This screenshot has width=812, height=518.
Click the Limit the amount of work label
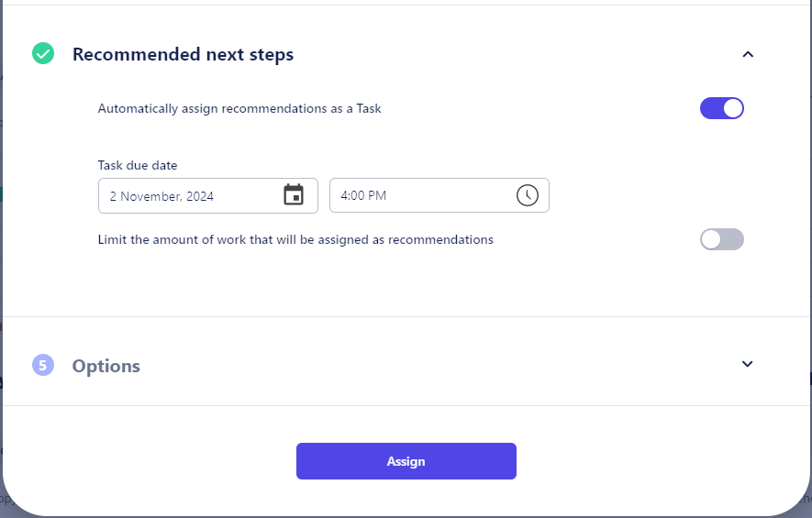point(295,239)
